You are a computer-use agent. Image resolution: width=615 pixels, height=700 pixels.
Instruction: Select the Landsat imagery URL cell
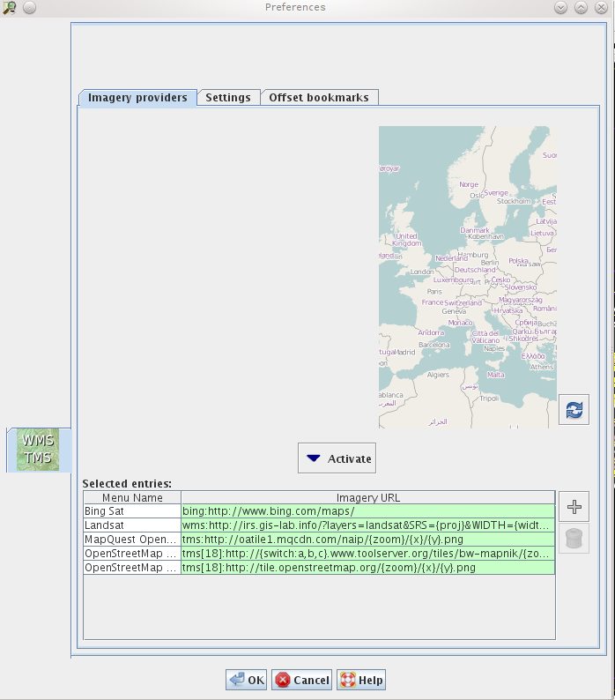pyautogui.click(x=367, y=525)
